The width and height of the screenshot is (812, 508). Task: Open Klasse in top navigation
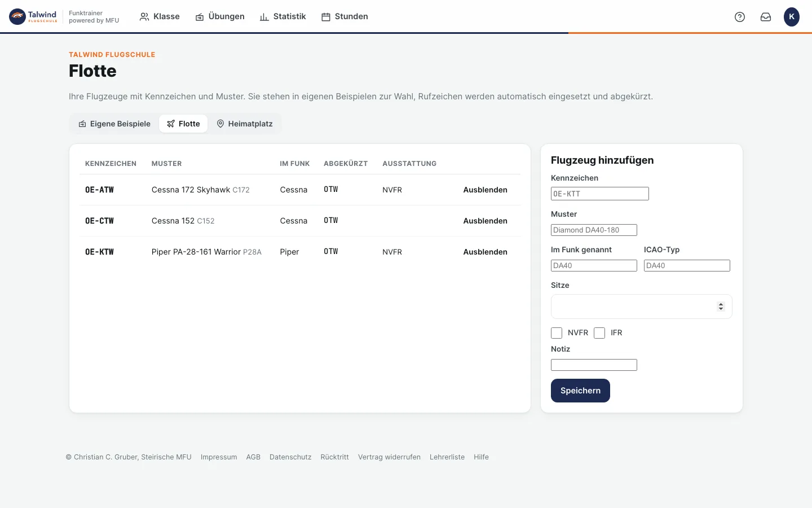tap(160, 16)
